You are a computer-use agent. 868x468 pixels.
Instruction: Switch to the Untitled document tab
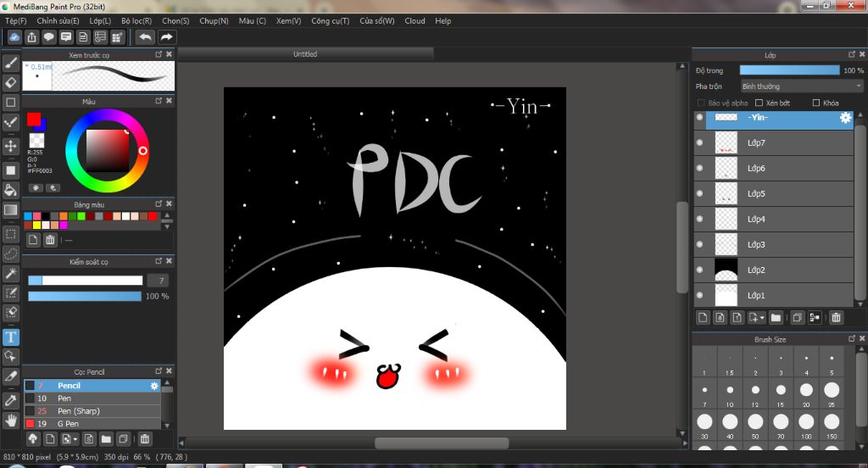coord(305,53)
